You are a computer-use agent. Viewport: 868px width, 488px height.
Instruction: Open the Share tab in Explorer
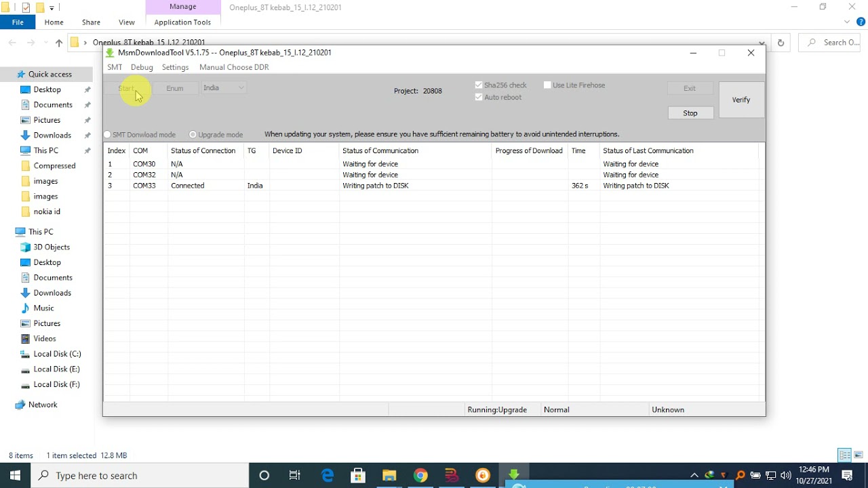91,22
